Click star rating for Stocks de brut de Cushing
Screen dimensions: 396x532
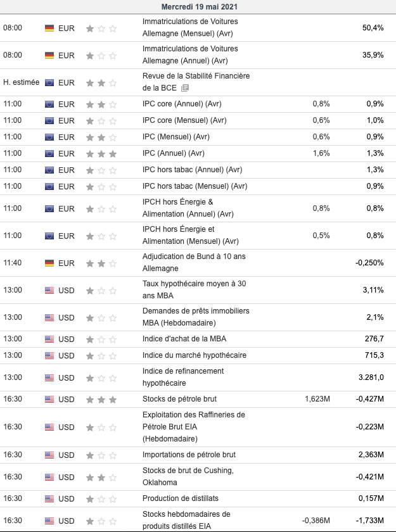coord(101,476)
